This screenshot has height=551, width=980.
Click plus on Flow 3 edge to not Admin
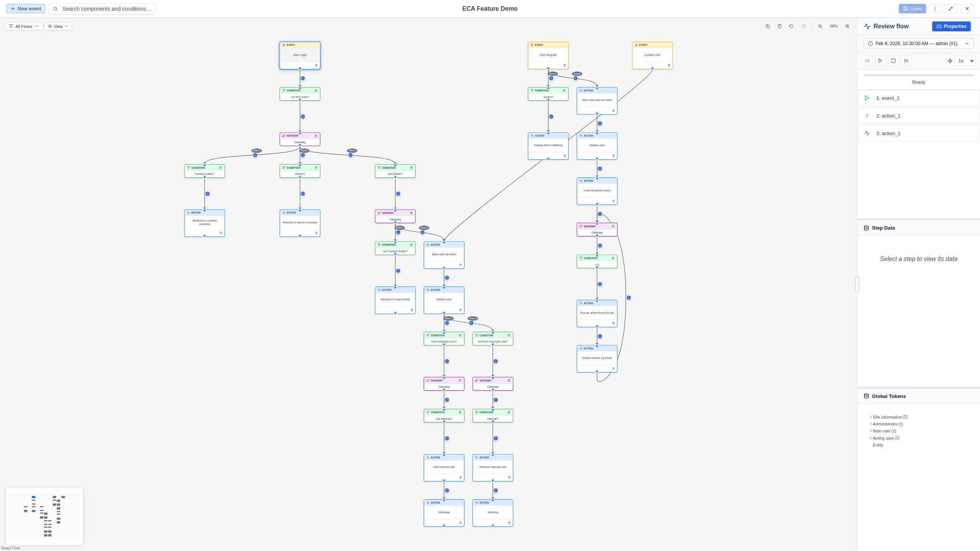tap(350, 155)
